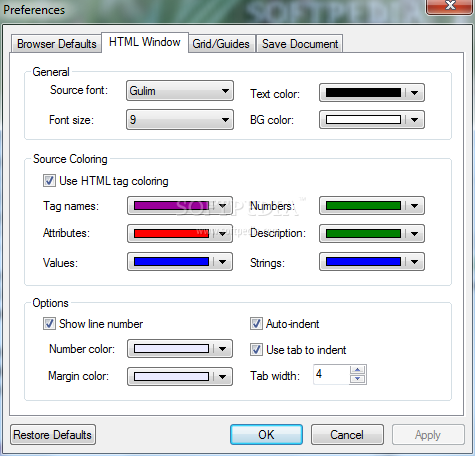Toggle Use tab to indent checkbox

pyautogui.click(x=256, y=350)
